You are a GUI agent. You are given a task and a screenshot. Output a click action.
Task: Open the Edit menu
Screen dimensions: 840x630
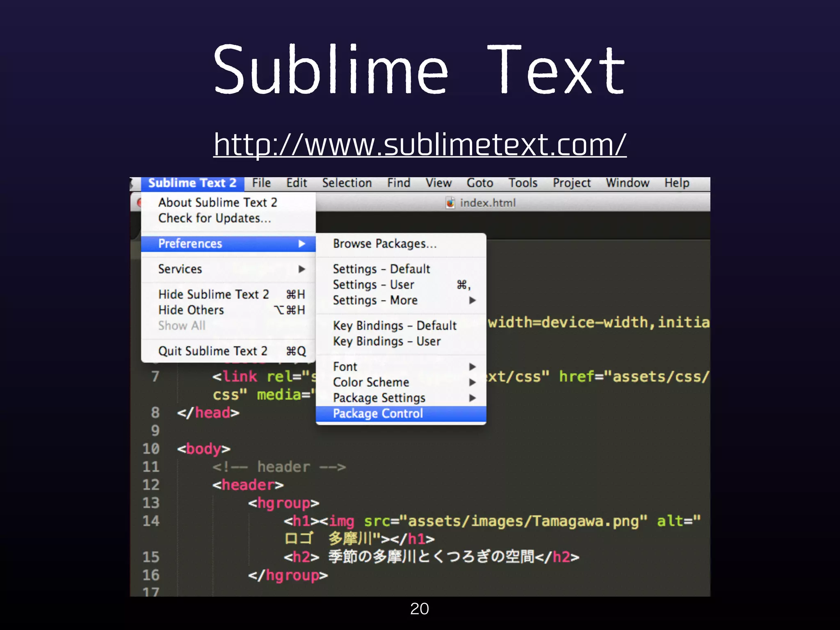pyautogui.click(x=297, y=183)
